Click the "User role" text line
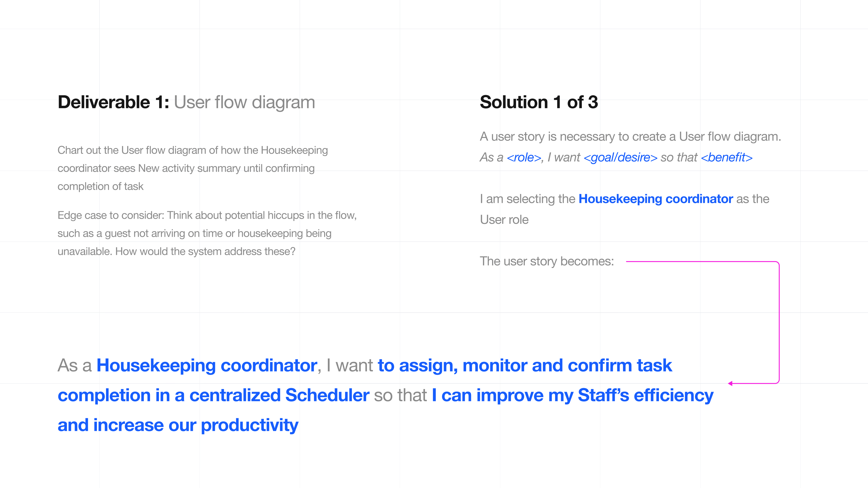Screen dimensions: 868x488 pyautogui.click(x=504, y=220)
